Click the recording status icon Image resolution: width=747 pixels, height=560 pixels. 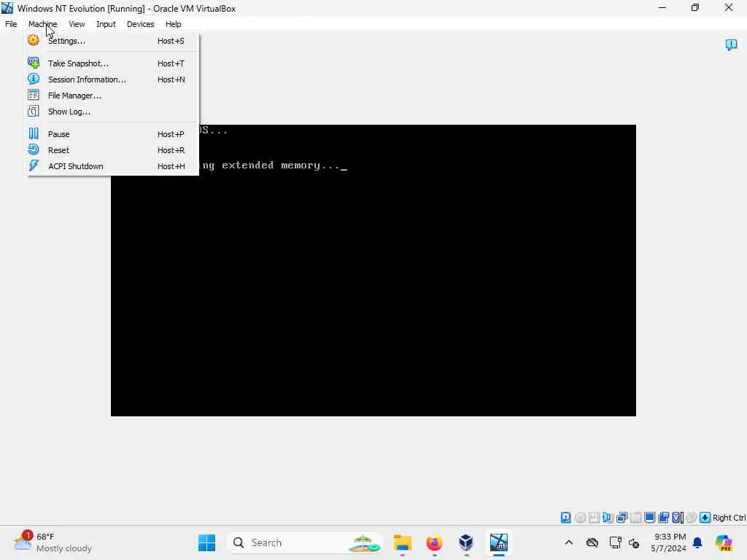(692, 518)
